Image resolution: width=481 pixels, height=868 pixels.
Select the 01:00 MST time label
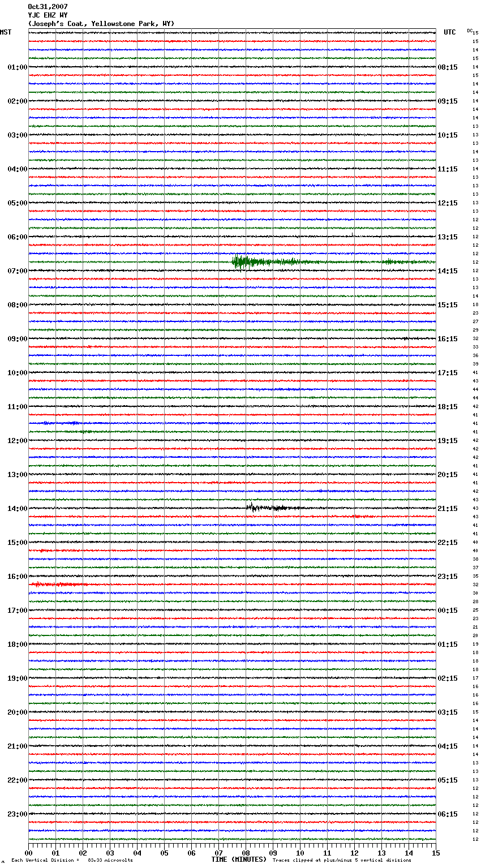(x=18, y=67)
